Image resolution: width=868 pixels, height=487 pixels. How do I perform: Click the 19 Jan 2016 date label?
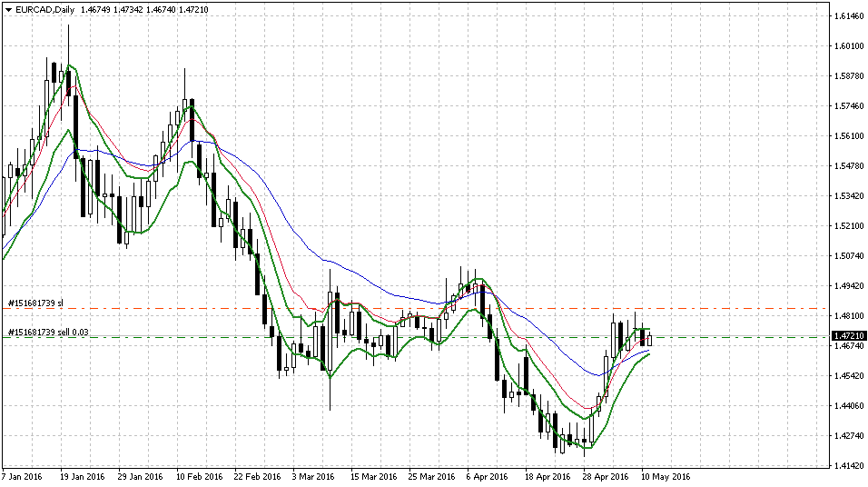82,476
